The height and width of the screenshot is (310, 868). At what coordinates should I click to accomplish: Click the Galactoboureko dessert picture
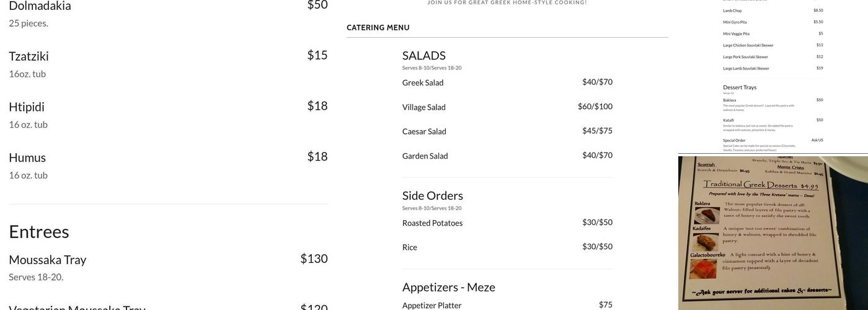703,269
